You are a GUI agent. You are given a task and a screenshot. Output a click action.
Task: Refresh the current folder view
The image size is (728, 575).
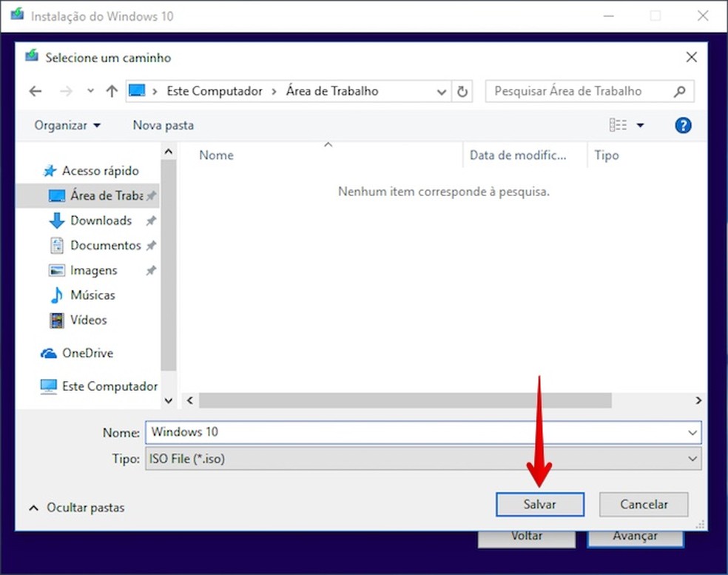(463, 91)
